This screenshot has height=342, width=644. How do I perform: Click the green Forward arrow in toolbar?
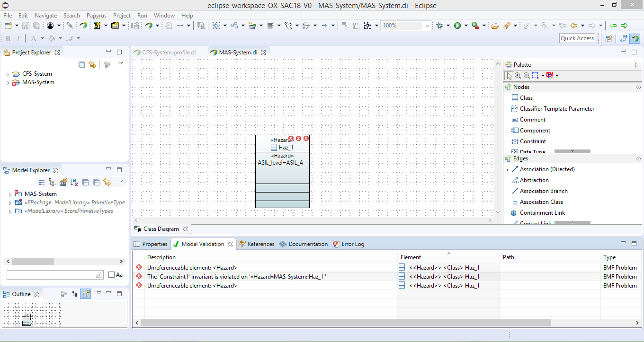coord(624,26)
